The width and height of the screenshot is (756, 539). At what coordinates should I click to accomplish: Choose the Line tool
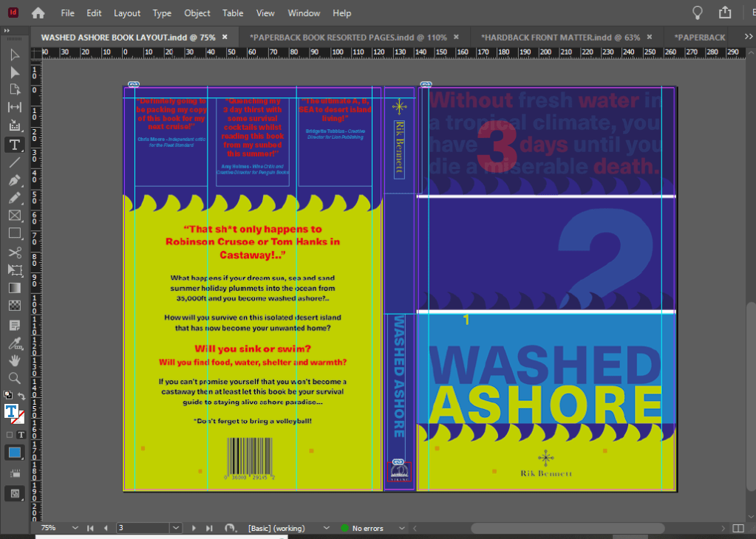pos(14,162)
